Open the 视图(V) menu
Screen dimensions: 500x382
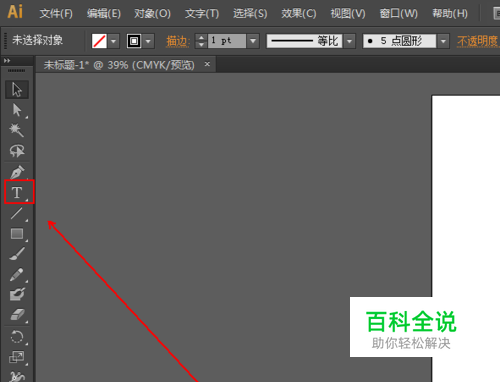point(348,13)
